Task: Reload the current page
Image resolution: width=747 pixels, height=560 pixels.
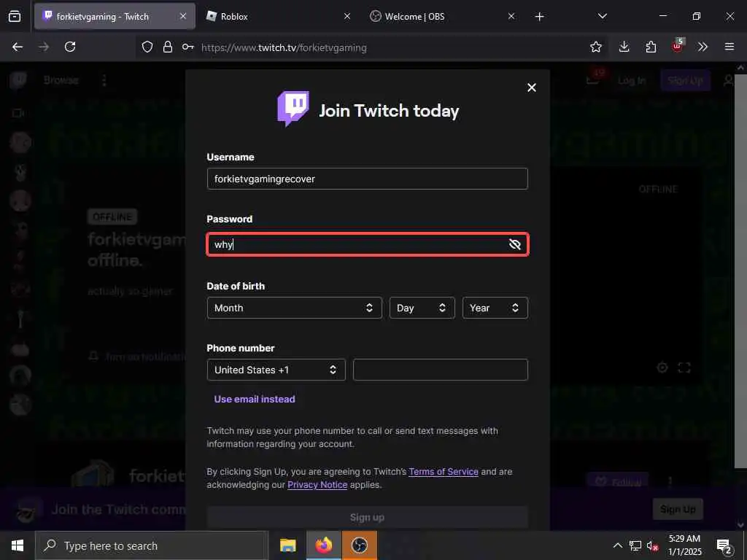Action: point(70,47)
